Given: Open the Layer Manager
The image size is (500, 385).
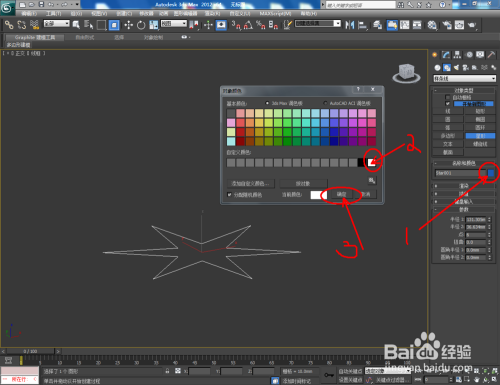Looking at the screenshot, I should point(377,25).
